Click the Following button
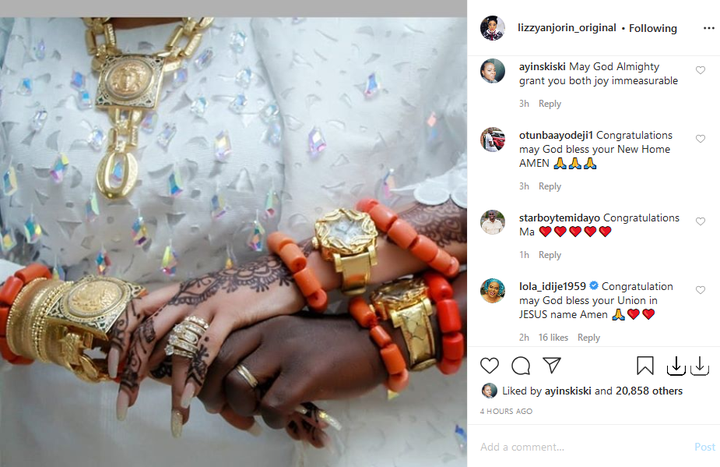 coord(652,28)
